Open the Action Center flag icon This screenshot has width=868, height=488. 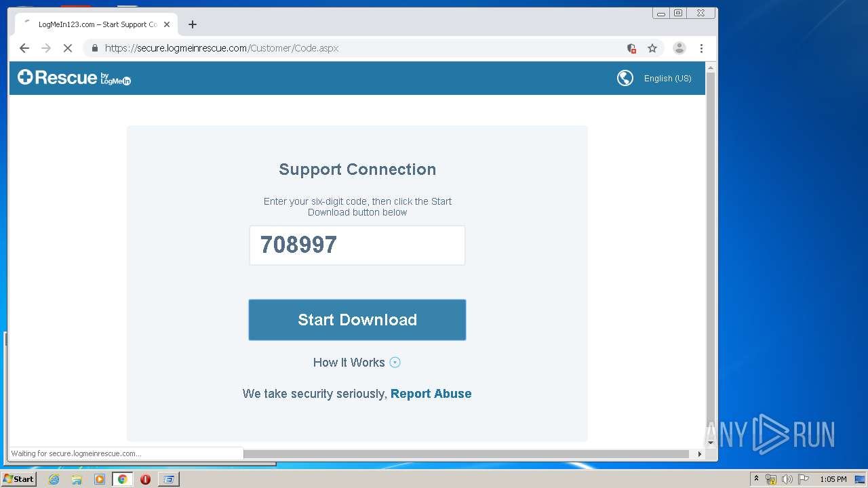pyautogui.click(x=804, y=479)
